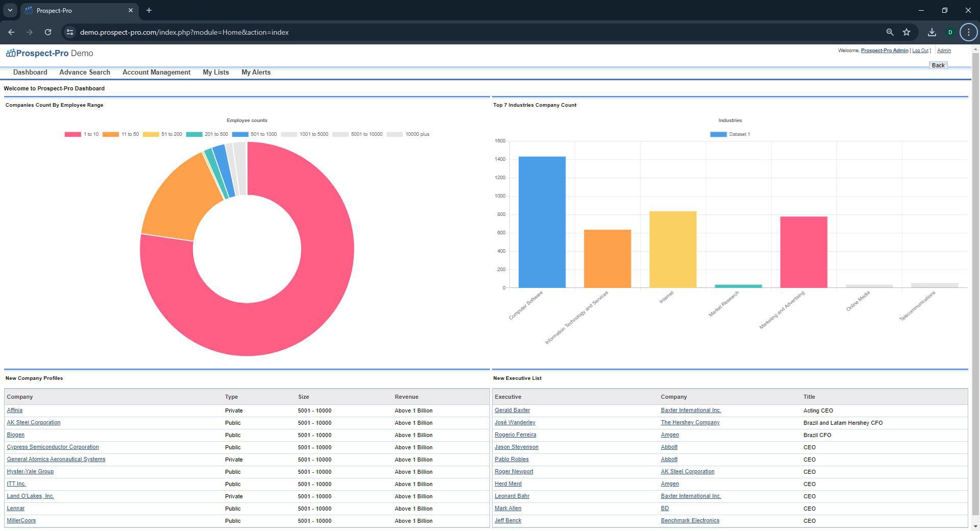The width and height of the screenshot is (980, 531).
Task: Open the Dashboard menu
Action: tap(30, 73)
